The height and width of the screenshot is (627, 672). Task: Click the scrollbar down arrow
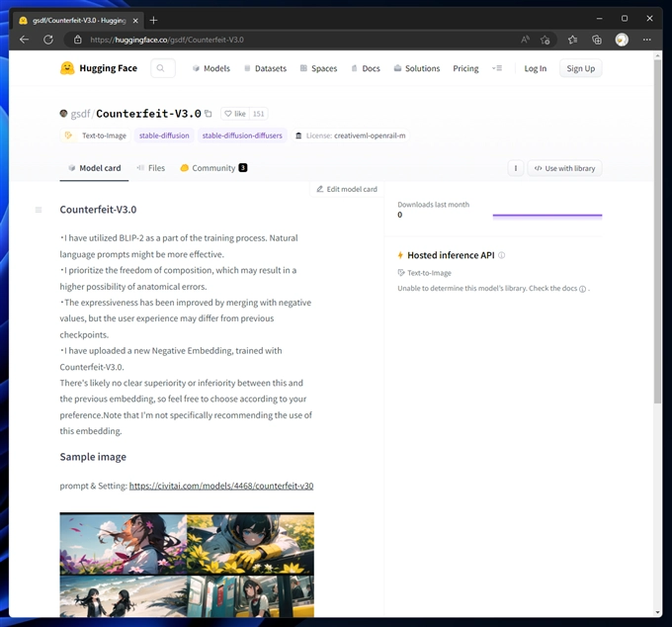tap(658, 612)
